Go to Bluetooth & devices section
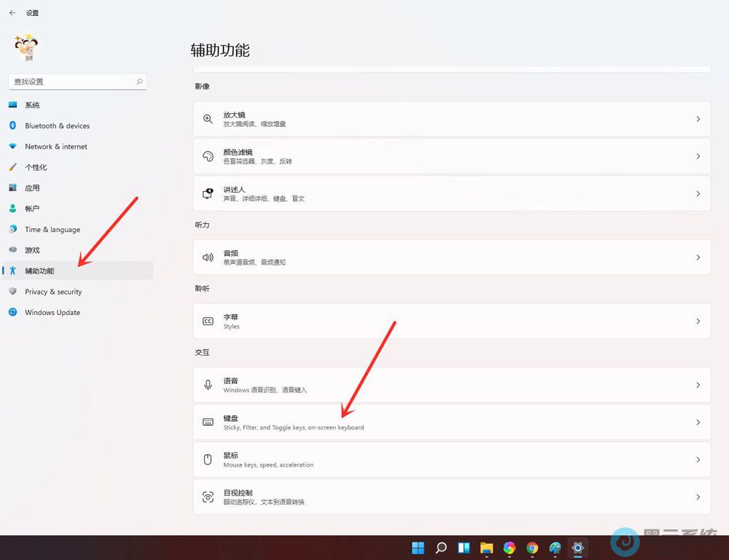729x560 pixels. click(57, 126)
